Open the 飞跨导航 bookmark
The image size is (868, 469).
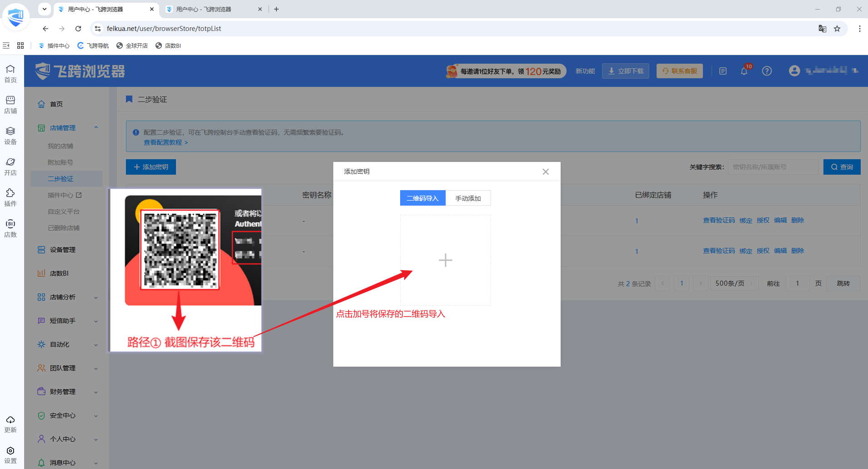(x=93, y=45)
